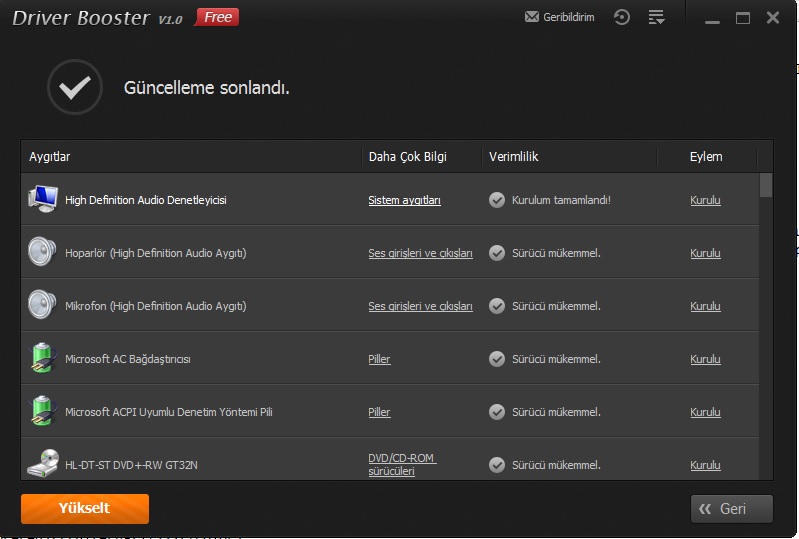
Task: Click Kurulu link for Microsoft AC Bağdaştırıcısı
Action: (705, 359)
